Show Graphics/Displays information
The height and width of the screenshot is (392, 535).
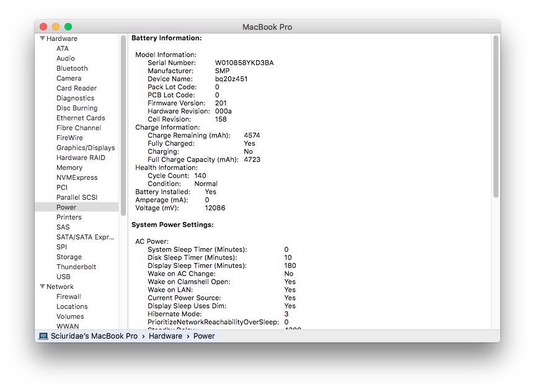86,148
